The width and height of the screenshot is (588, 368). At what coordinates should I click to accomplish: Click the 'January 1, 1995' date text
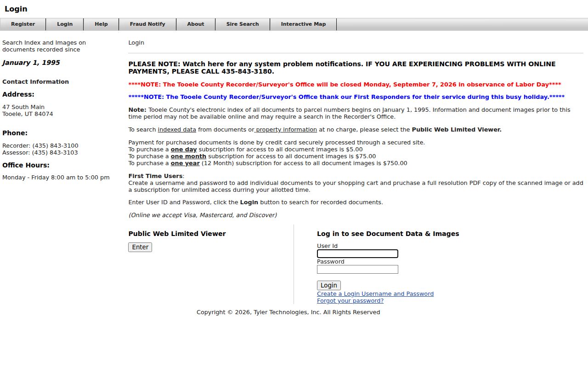coord(31,63)
